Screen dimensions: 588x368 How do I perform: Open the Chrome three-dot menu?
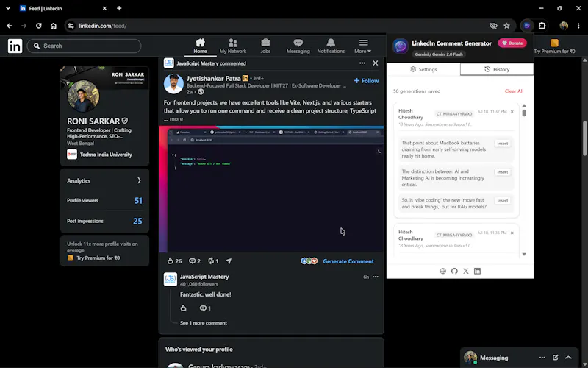(578, 26)
